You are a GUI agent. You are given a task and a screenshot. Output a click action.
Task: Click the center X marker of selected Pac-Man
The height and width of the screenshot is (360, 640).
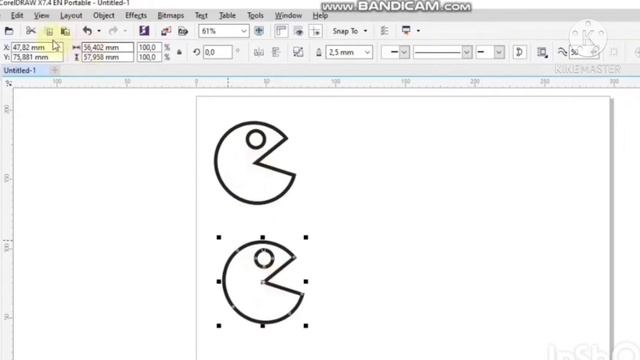click(262, 282)
